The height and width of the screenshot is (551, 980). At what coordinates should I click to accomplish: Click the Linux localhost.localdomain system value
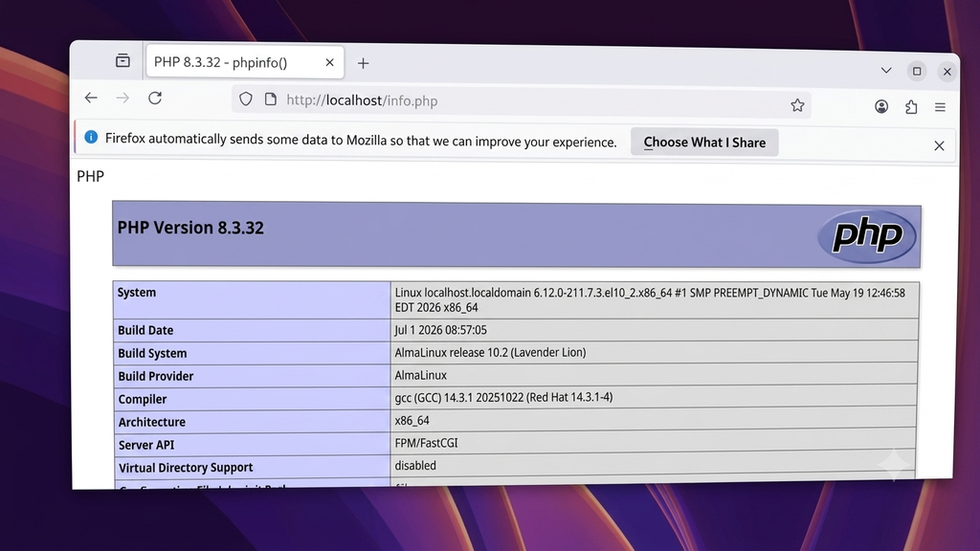click(x=650, y=299)
